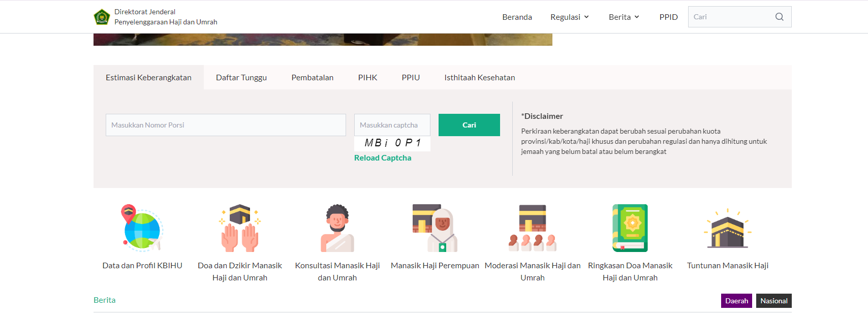Open the PPID menu item

click(668, 17)
